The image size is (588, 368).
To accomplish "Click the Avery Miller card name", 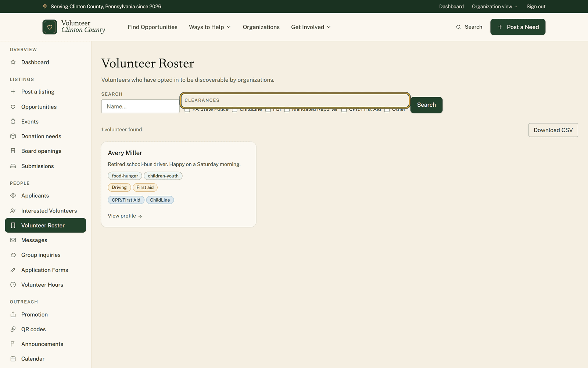I will pyautogui.click(x=125, y=153).
